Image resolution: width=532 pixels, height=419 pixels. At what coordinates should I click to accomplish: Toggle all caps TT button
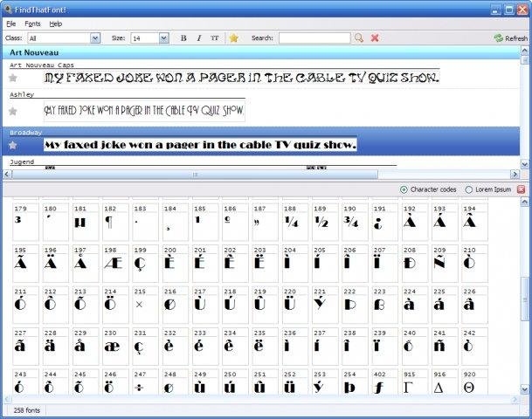click(214, 38)
